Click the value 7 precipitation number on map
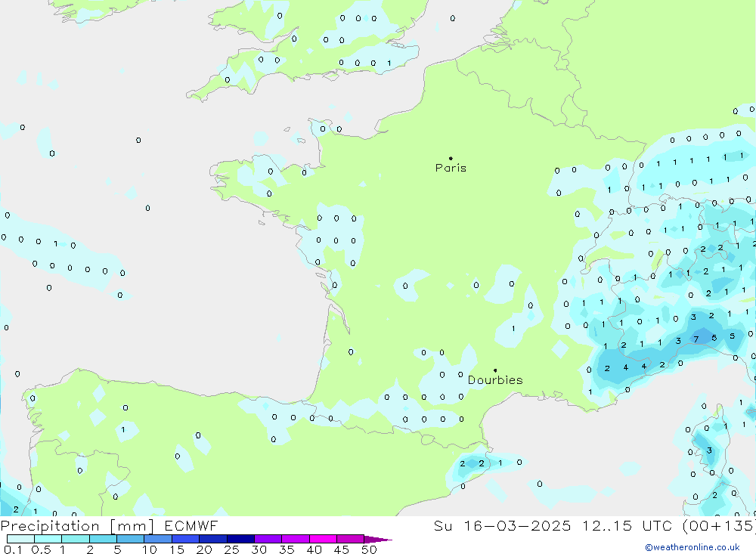The height and width of the screenshot is (554, 756). coord(696,339)
